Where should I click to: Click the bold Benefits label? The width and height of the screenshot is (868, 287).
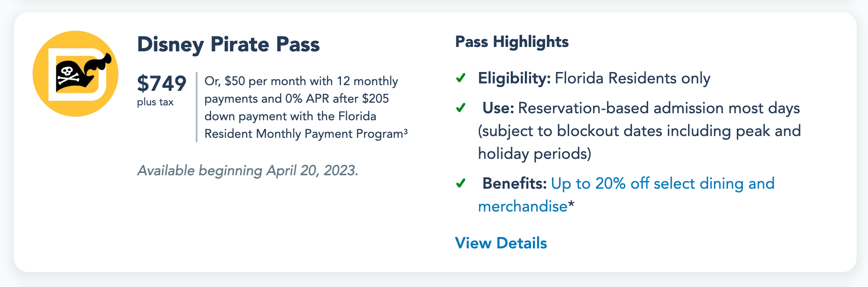(x=514, y=183)
